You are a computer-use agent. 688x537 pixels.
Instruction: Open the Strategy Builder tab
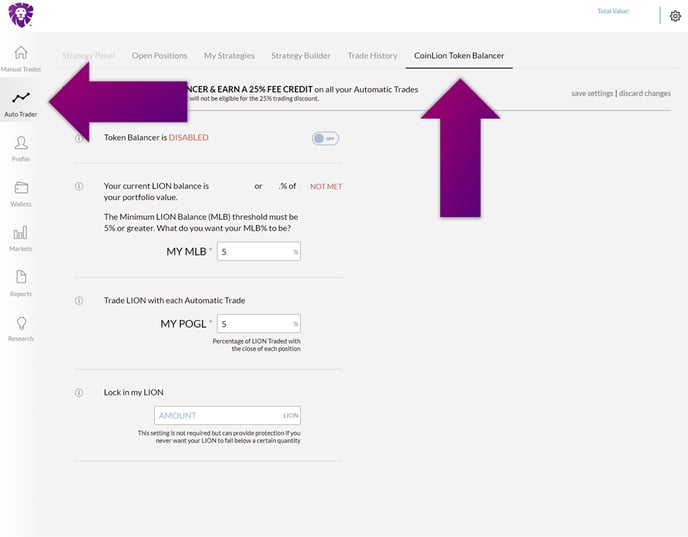point(301,56)
